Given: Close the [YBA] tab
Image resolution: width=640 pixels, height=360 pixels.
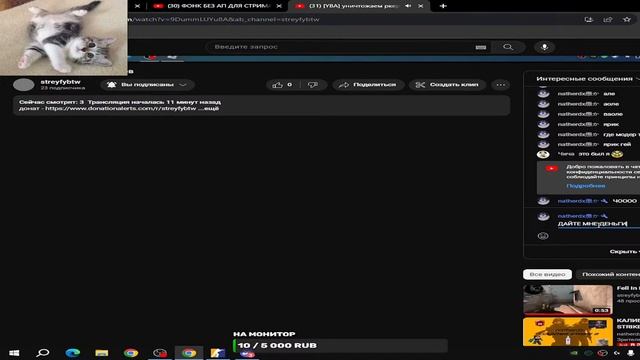Looking at the screenshot, I should pyautogui.click(x=421, y=6).
